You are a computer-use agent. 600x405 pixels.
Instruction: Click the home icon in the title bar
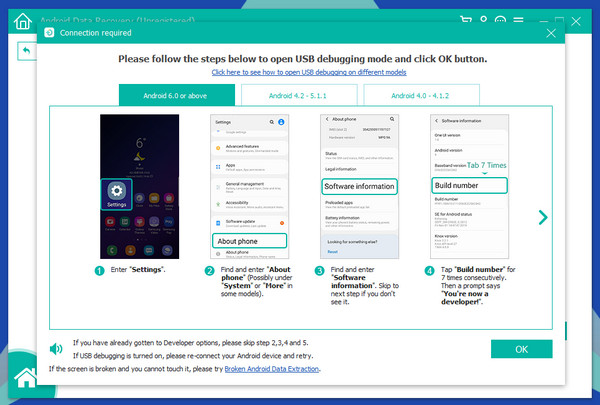(x=23, y=21)
